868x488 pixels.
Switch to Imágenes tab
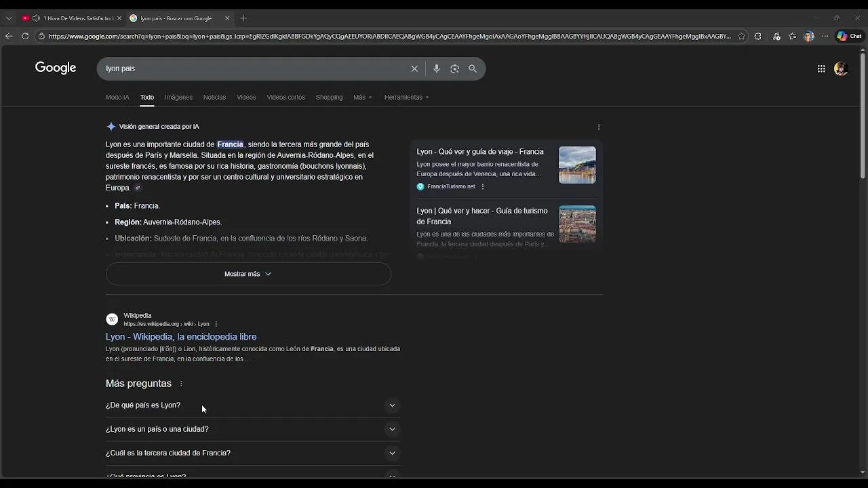pos(178,98)
